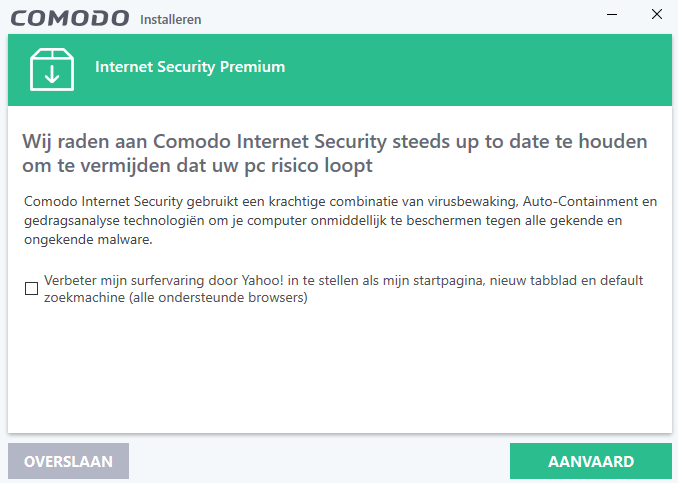This screenshot has width=678, height=483.
Task: Click gray footer area between both buttons
Action: pyautogui.click(x=320, y=461)
